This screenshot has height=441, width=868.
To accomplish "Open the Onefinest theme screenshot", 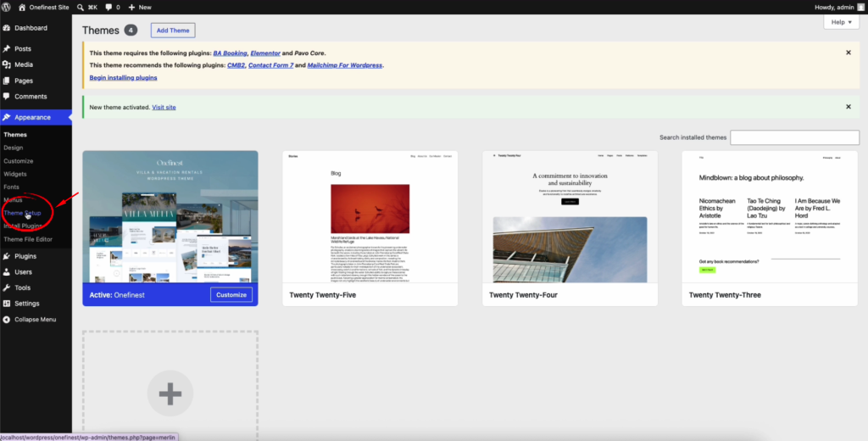I will [x=170, y=216].
